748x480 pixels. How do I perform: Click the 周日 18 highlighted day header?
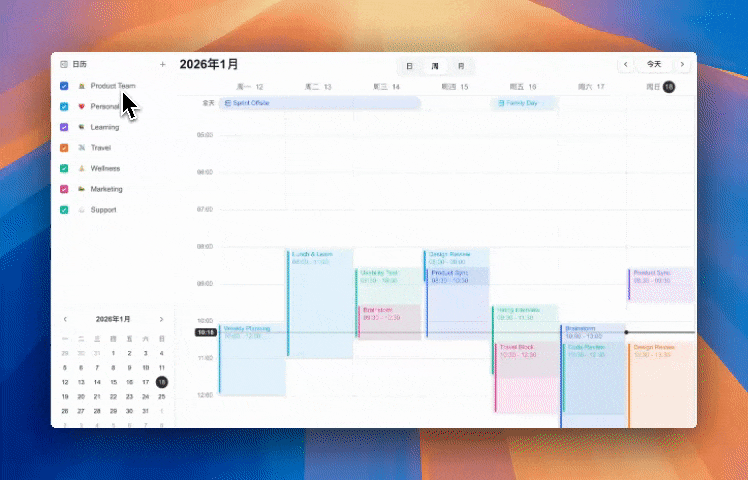tap(661, 87)
